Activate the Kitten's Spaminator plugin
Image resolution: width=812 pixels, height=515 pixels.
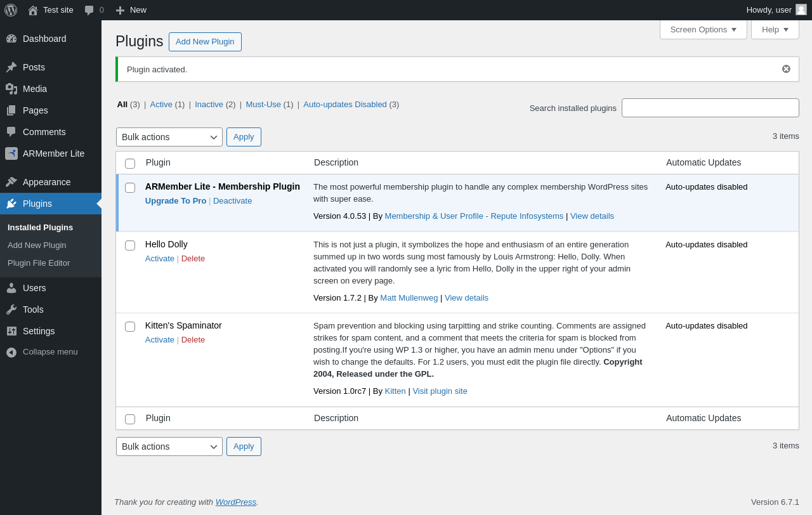(160, 339)
